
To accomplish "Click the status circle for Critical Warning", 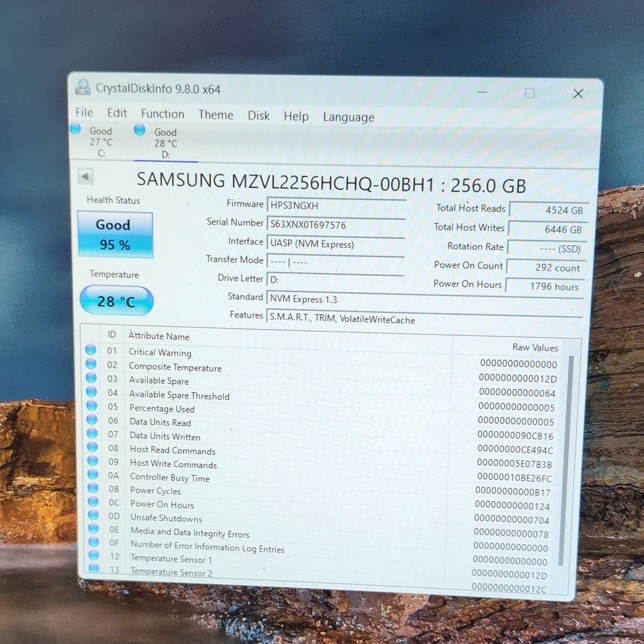I will click(x=91, y=350).
